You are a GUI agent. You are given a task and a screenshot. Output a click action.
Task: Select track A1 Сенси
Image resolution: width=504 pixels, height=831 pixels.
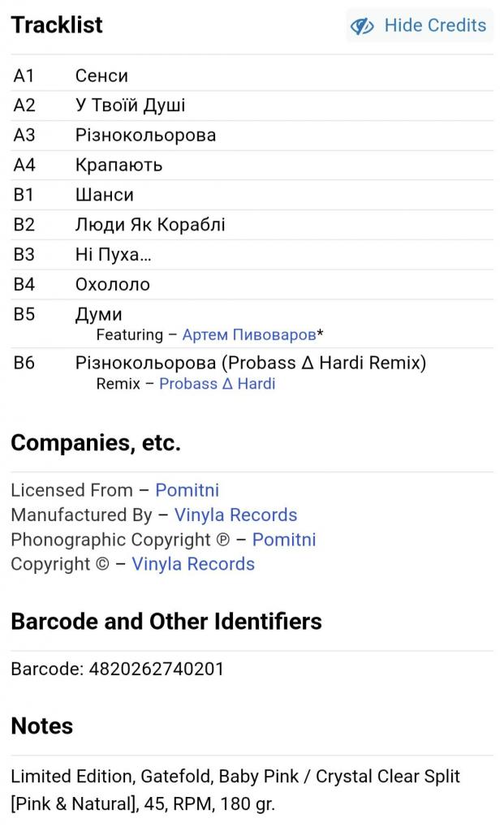(x=101, y=75)
